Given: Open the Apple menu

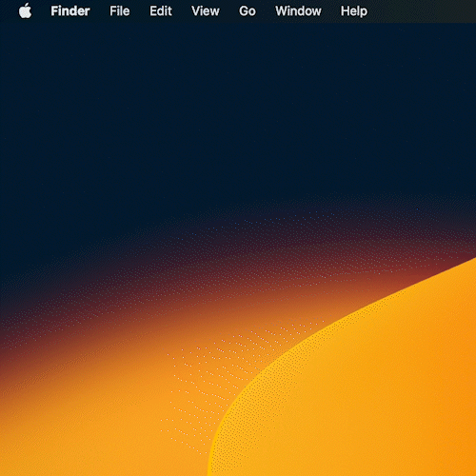Looking at the screenshot, I should point(25,10).
